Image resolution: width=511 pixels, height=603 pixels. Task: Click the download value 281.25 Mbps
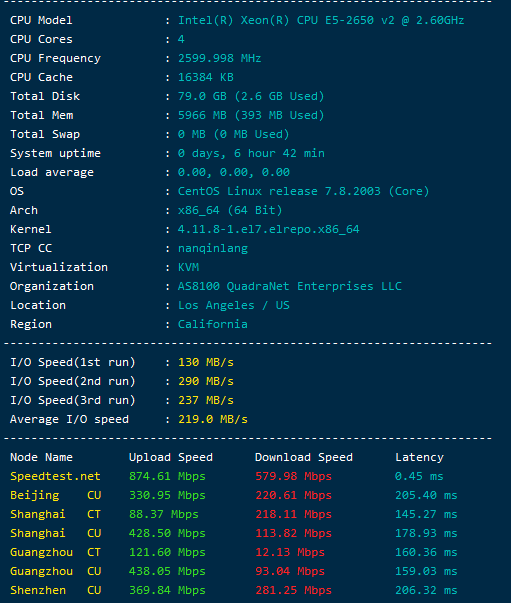[293, 590]
